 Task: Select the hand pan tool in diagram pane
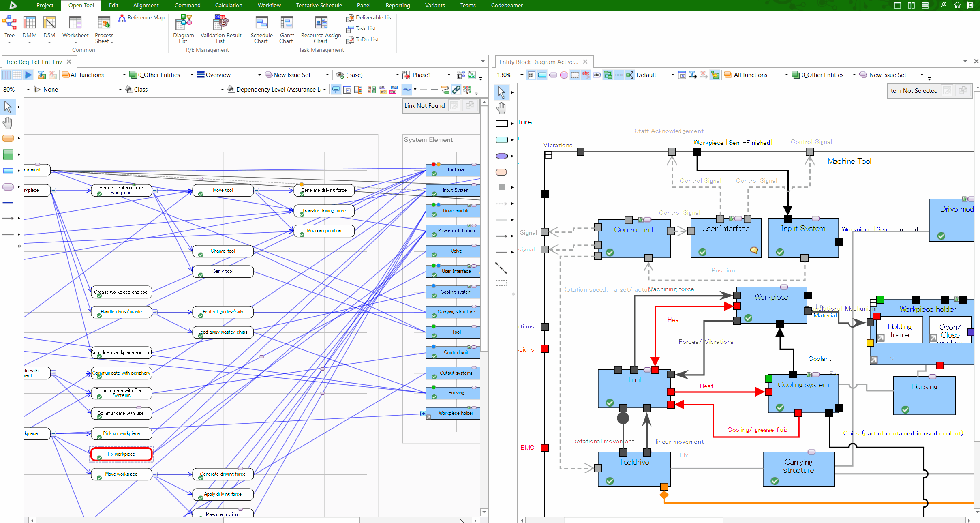click(501, 108)
